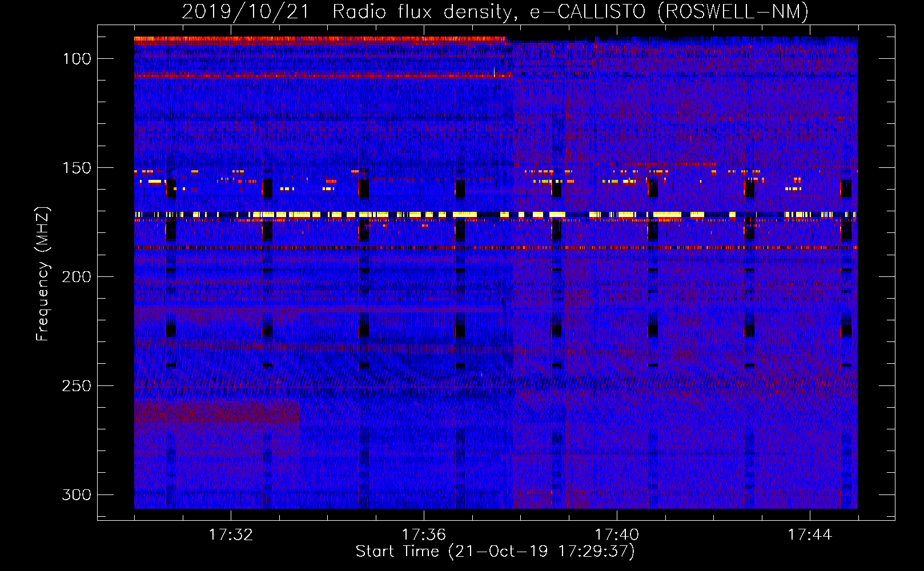Click the 'Start Time (21-Oct-19 17:29:37)' label
The height and width of the screenshot is (571, 924).
pyautogui.click(x=495, y=552)
